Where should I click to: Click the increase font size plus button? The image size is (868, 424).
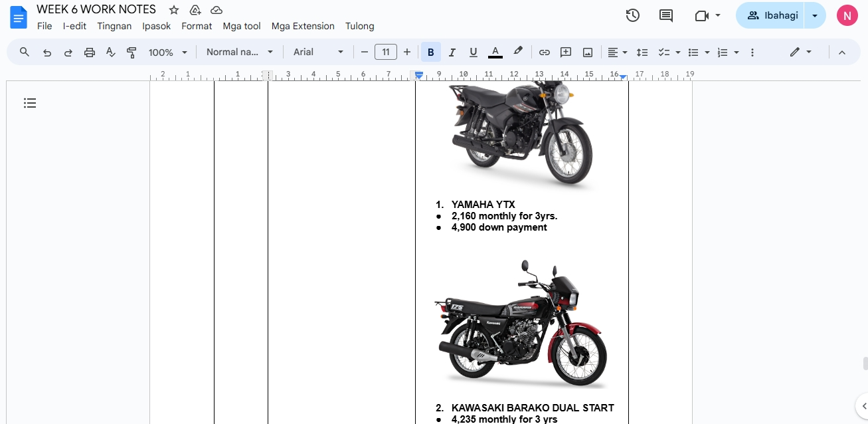point(407,53)
